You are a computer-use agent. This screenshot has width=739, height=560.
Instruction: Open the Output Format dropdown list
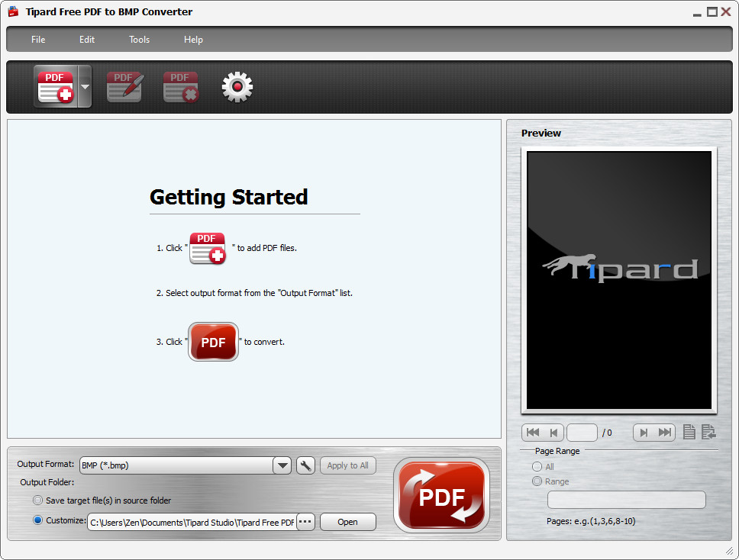tap(282, 465)
